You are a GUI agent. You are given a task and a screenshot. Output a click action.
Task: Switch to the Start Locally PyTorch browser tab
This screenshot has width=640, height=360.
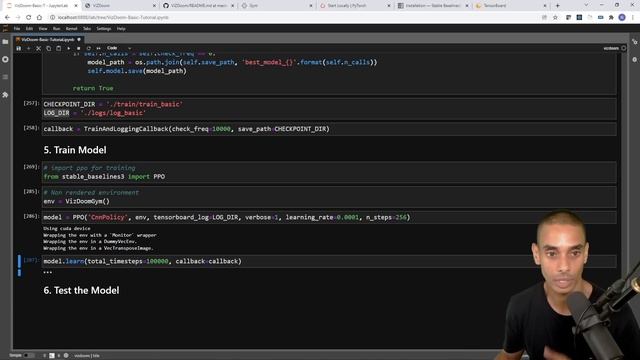pyautogui.click(x=355, y=6)
